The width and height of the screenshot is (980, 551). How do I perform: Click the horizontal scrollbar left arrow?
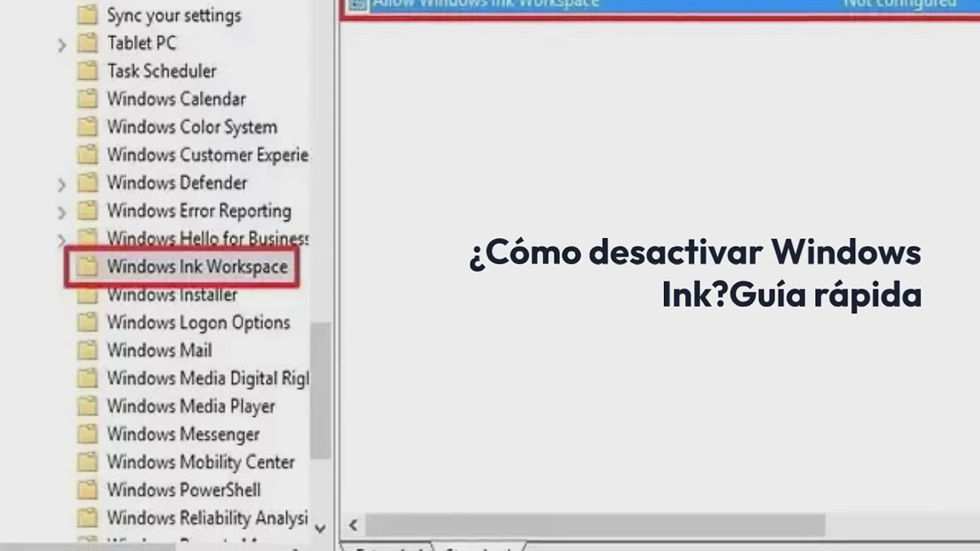point(353,525)
